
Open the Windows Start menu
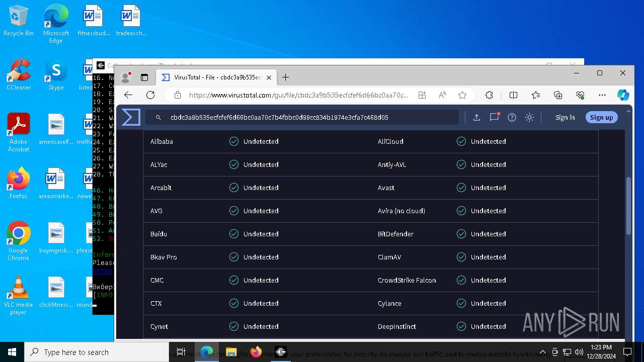click(12, 352)
